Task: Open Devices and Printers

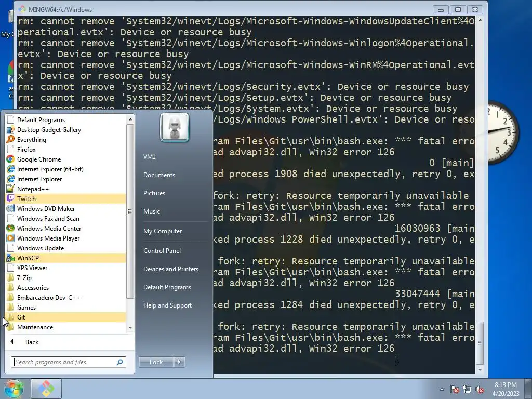Action: pos(171,269)
